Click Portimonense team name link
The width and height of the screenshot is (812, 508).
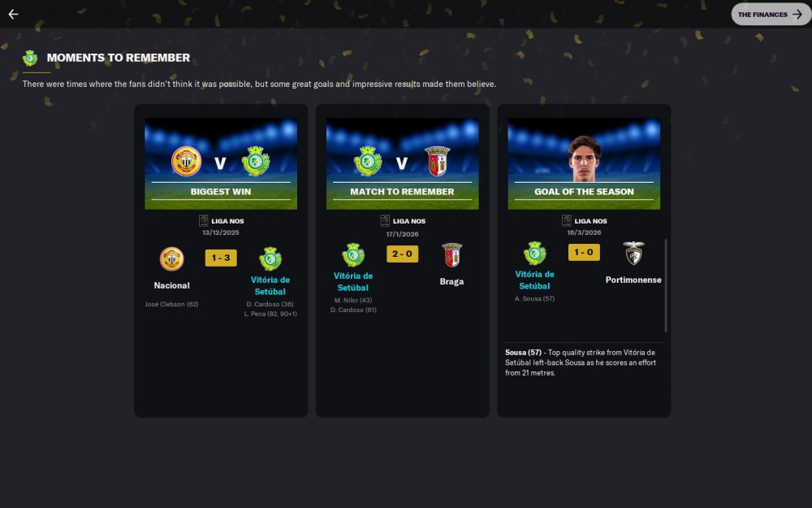coord(633,280)
